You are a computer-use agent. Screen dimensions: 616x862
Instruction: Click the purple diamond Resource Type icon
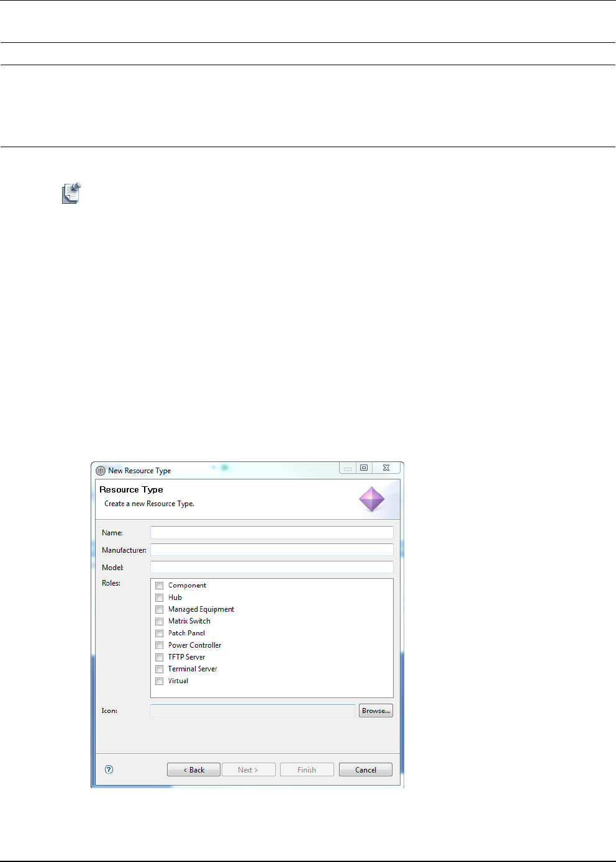(x=372, y=499)
